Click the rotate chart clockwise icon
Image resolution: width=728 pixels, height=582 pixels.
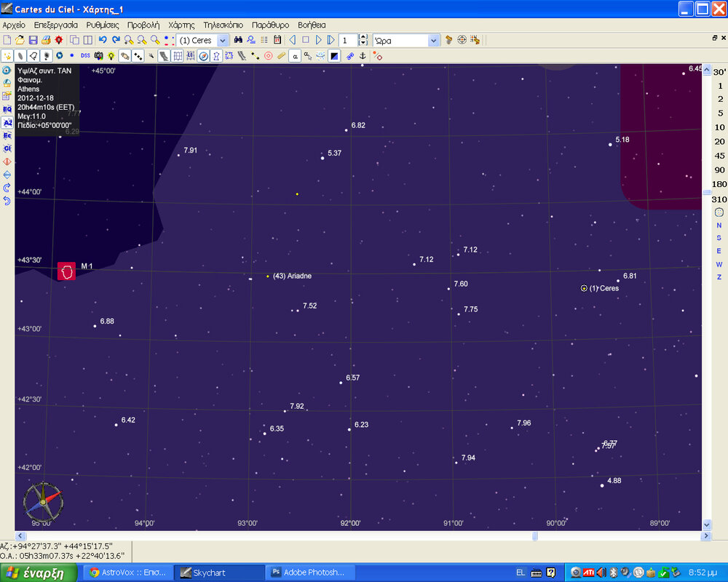[x=7, y=188]
